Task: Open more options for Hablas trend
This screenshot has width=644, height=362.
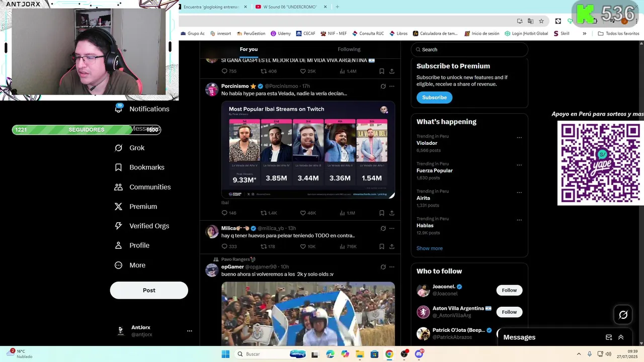Action: coord(519,220)
